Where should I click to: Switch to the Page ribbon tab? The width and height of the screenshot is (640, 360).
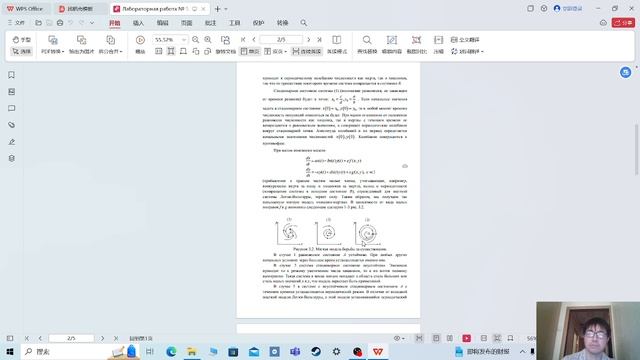[x=187, y=23]
